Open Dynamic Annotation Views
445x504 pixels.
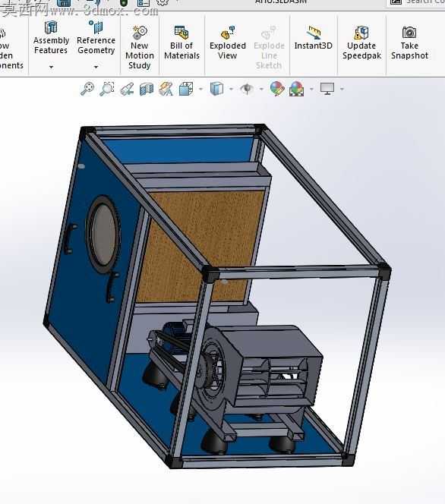point(166,89)
